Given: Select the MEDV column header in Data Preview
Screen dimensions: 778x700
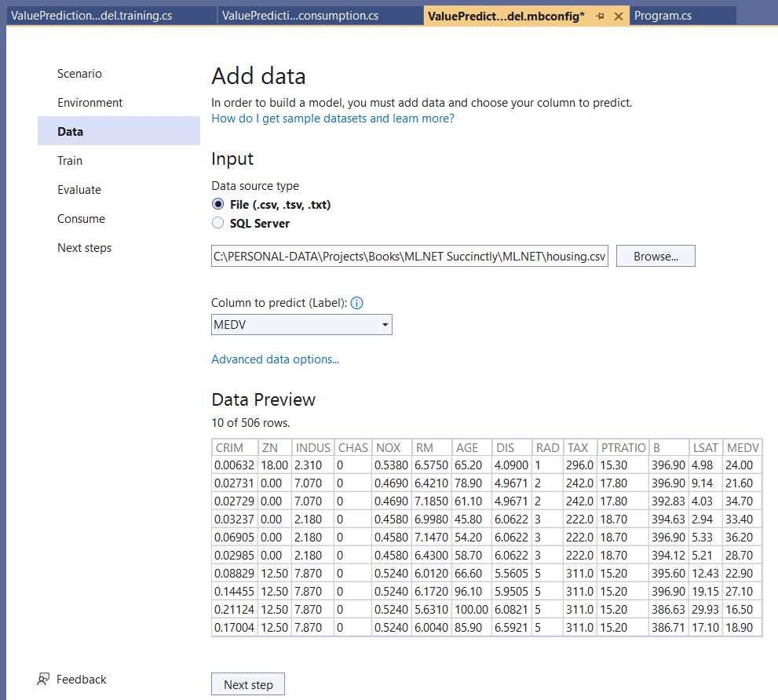Looking at the screenshot, I should 742,447.
